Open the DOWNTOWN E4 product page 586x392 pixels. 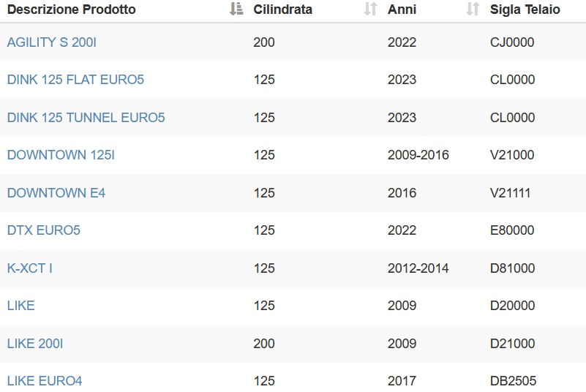pyautogui.click(x=56, y=193)
